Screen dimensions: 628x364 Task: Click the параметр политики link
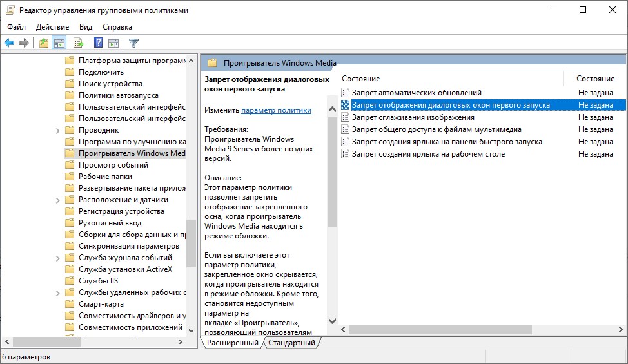click(x=276, y=110)
